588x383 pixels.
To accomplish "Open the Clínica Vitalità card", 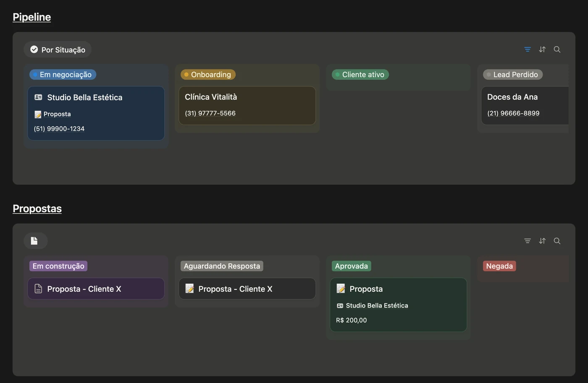I will point(247,105).
